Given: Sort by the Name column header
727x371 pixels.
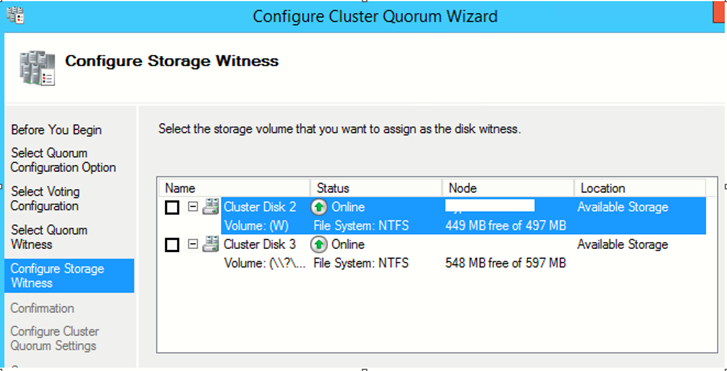Looking at the screenshot, I should click(234, 188).
